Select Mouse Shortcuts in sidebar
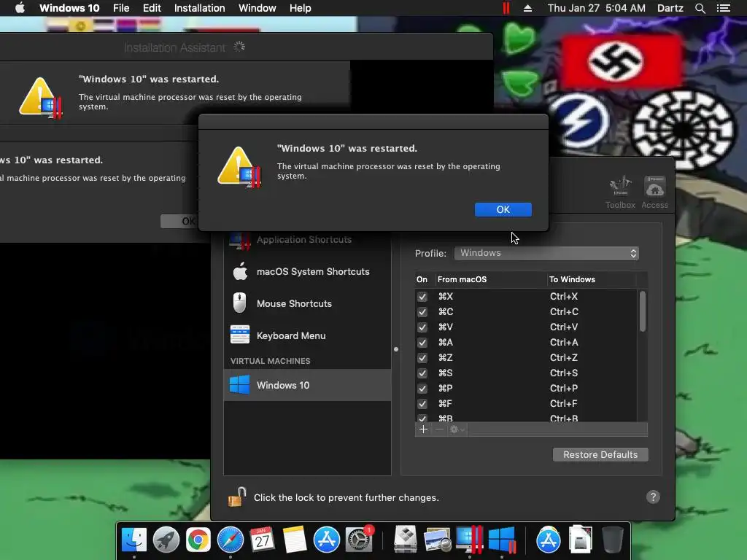Viewport: 747px width, 560px height. point(307,303)
